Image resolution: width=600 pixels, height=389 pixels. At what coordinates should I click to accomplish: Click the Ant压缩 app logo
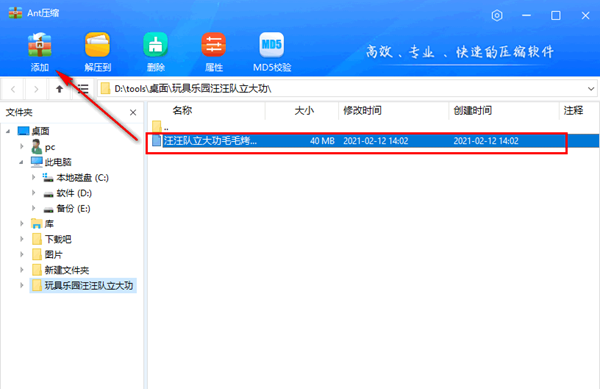pyautogui.click(x=15, y=13)
